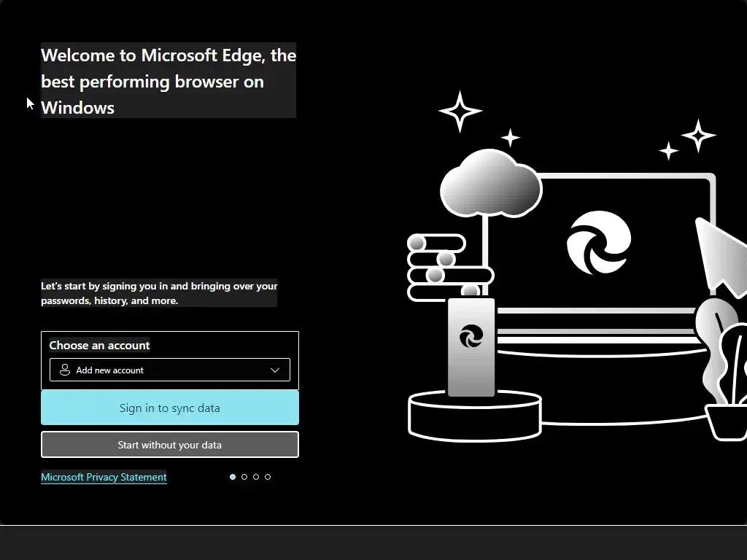
Task: Open the Microsoft Privacy Statement link
Action: pos(104,477)
